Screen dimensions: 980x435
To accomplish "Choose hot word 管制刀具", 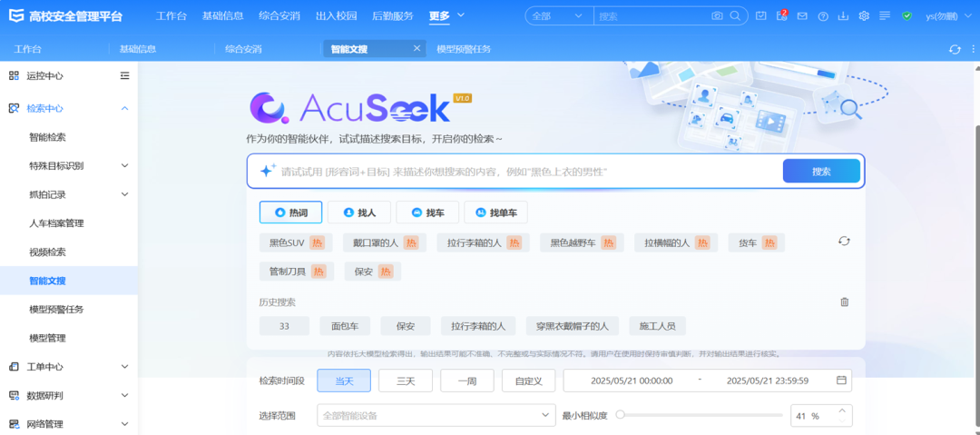I will [297, 272].
